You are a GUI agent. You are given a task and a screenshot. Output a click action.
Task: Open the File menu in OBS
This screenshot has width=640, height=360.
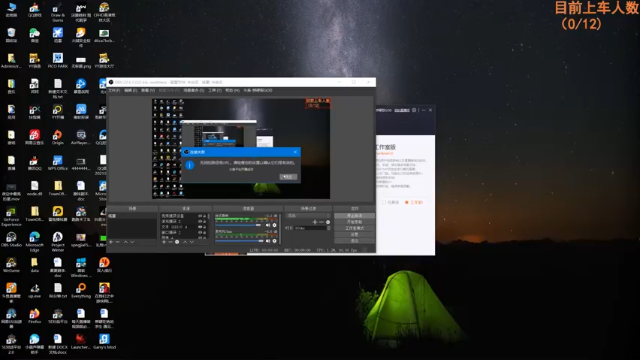click(x=114, y=90)
